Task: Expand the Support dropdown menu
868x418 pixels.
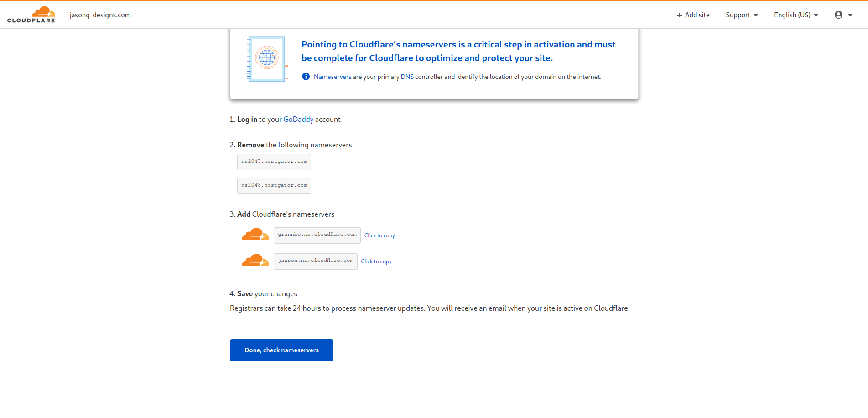Action: pyautogui.click(x=742, y=15)
